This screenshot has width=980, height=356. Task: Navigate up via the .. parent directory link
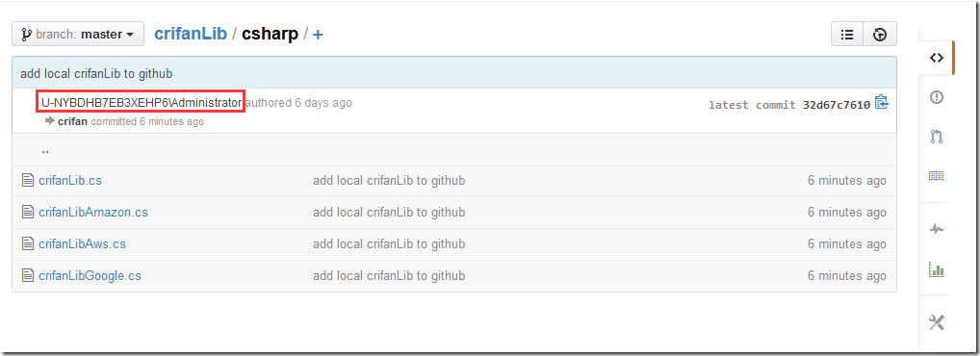coord(45,150)
